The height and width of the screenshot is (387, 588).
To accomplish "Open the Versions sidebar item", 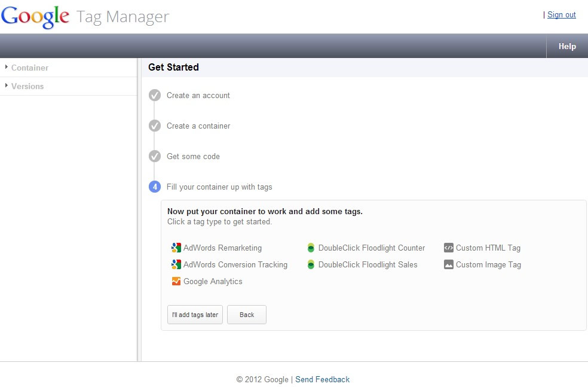I will [27, 86].
